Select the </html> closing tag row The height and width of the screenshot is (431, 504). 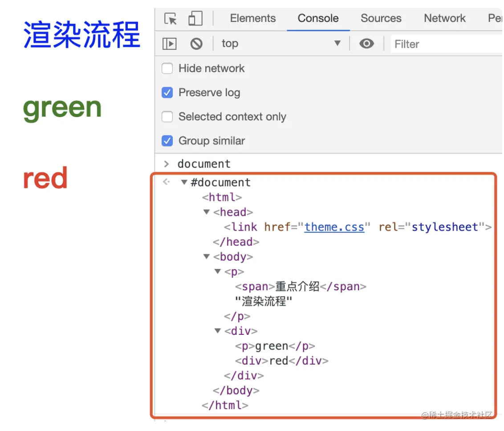coord(225,405)
